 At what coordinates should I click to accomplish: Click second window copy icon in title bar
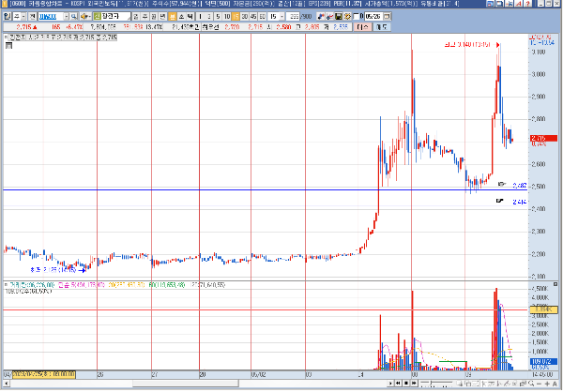click(x=499, y=4)
